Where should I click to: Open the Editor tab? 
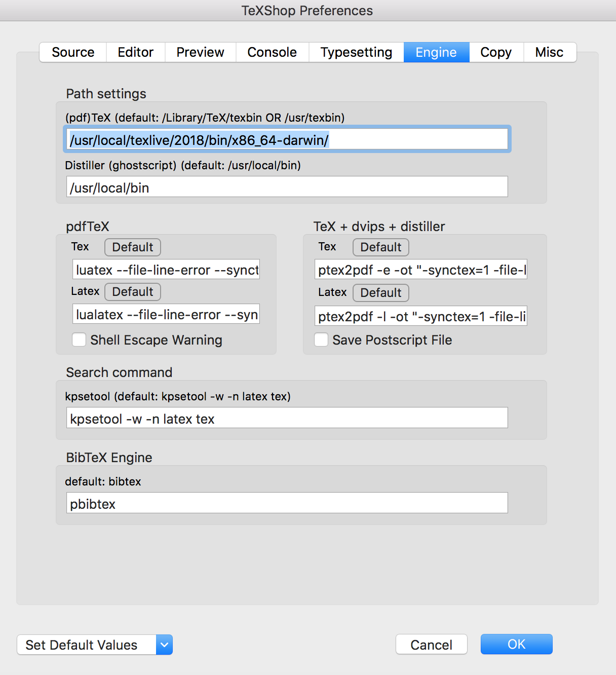pyautogui.click(x=135, y=52)
